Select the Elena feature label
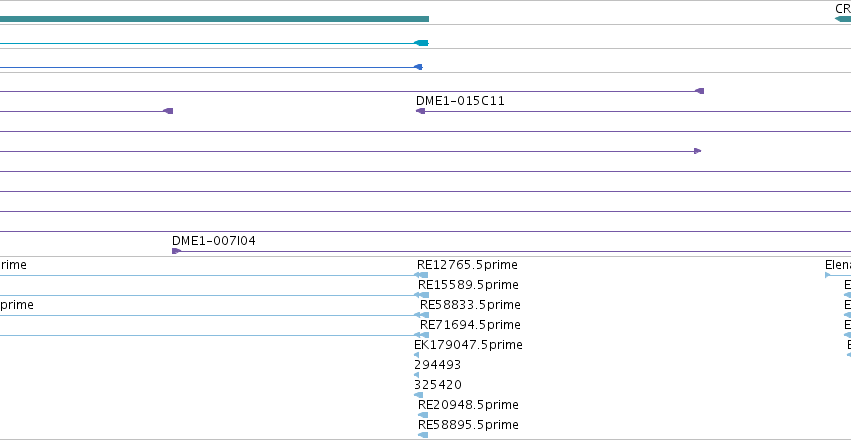This screenshot has width=851, height=440. [x=837, y=265]
